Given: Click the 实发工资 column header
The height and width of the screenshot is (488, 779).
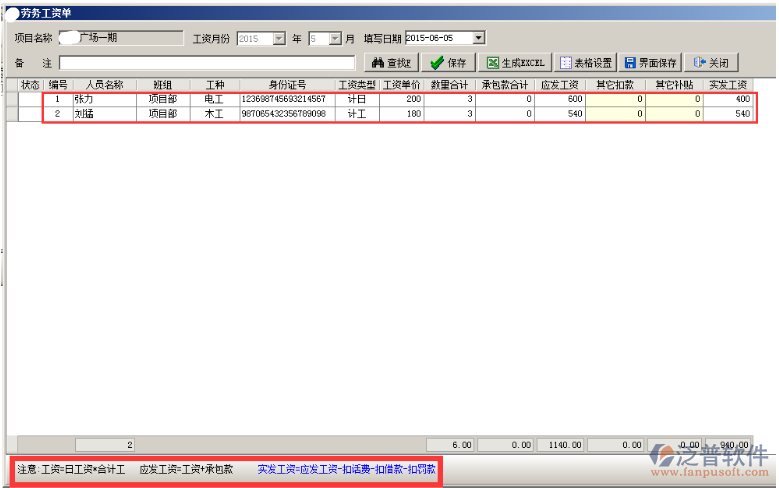Looking at the screenshot, I should [x=728, y=85].
